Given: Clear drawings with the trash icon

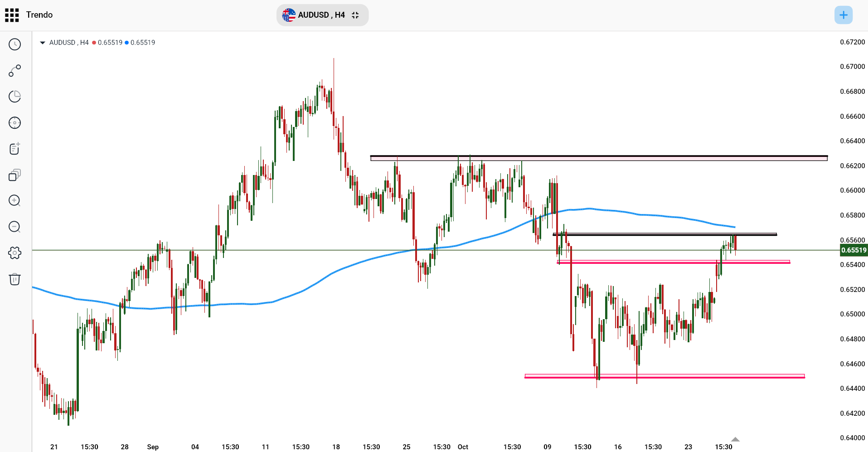Looking at the screenshot, I should (x=15, y=280).
